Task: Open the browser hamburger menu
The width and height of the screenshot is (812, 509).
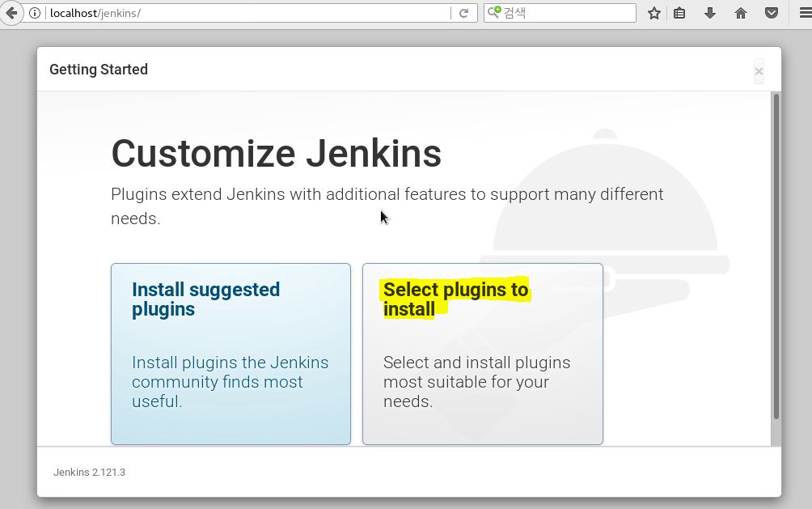Action: [x=806, y=13]
